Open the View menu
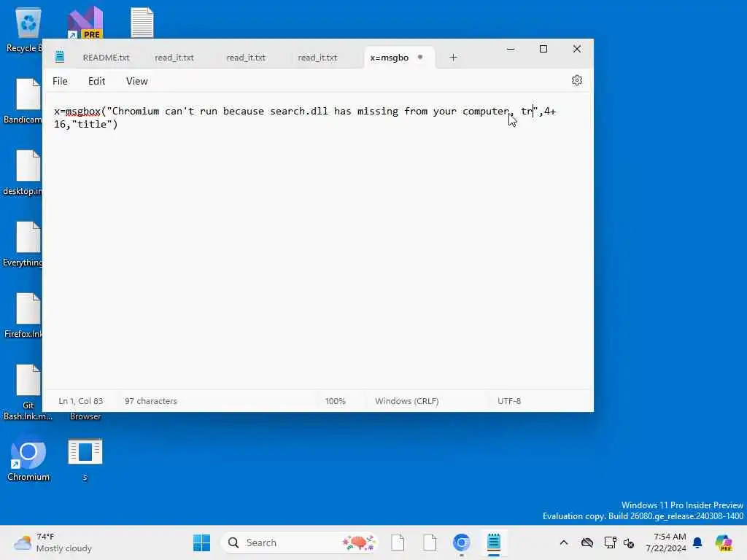747x560 pixels. [x=136, y=81]
